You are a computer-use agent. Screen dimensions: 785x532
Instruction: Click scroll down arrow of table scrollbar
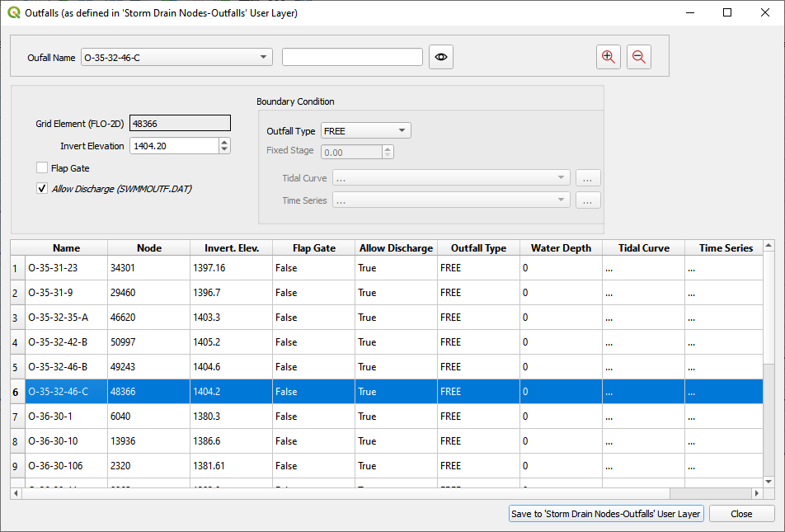[769, 481]
